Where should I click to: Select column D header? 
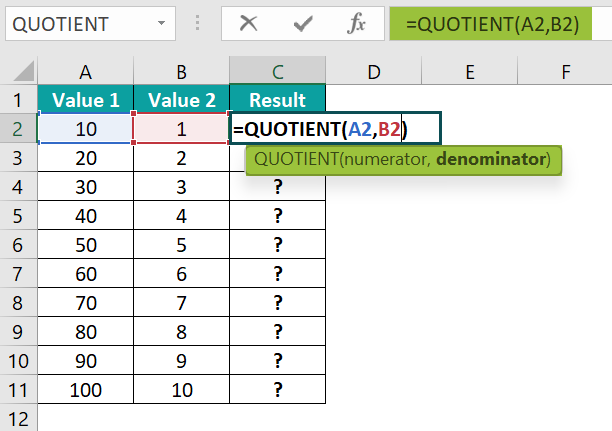373,71
